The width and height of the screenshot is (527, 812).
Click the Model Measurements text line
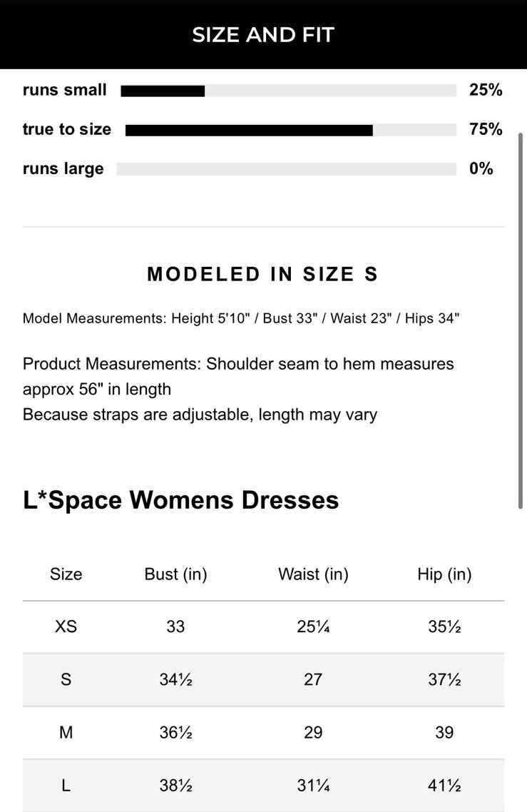pyautogui.click(x=241, y=318)
